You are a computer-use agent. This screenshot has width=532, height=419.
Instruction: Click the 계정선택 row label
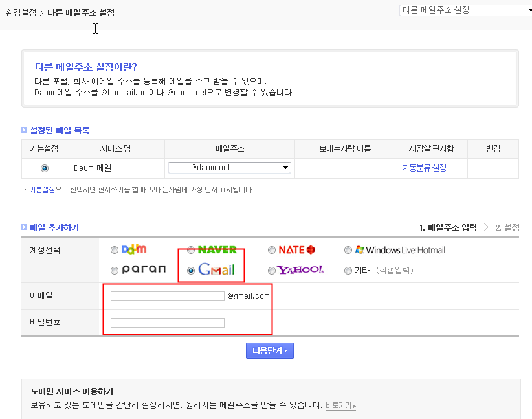45,251
